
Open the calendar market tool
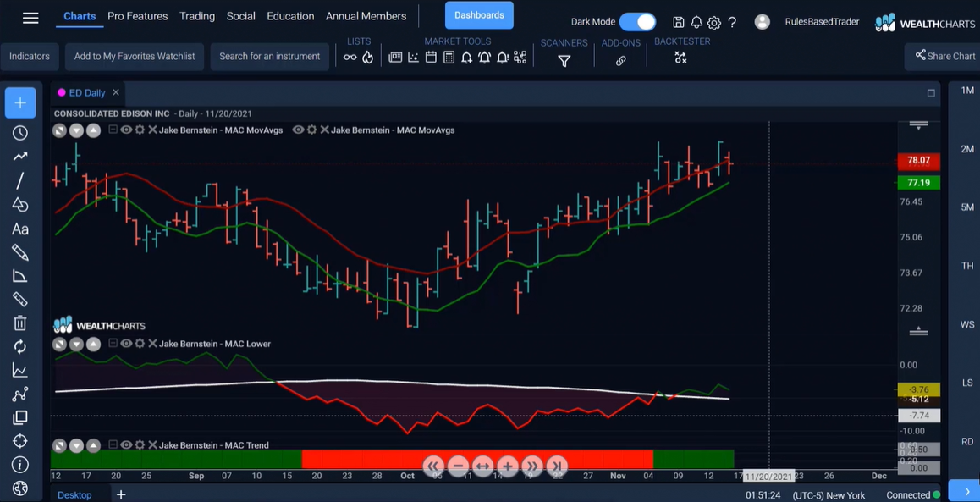point(431,58)
